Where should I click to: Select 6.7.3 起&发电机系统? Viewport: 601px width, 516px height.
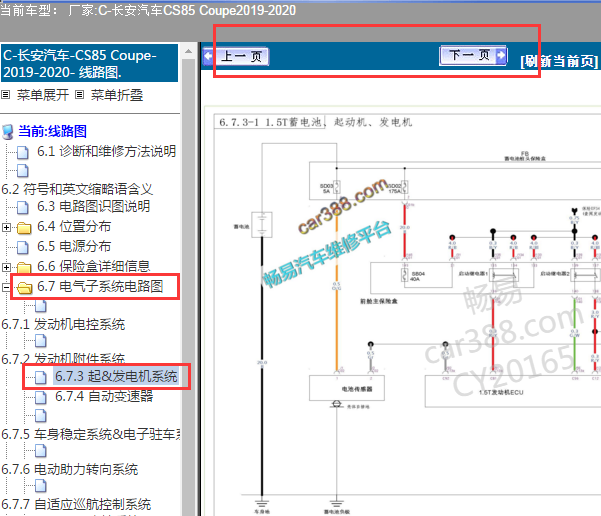point(116,376)
